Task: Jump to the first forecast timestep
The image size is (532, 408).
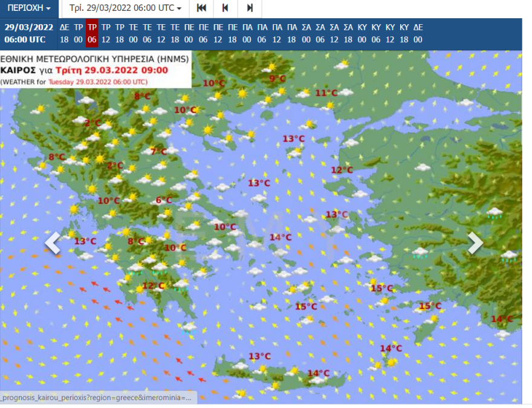Action: point(201,8)
